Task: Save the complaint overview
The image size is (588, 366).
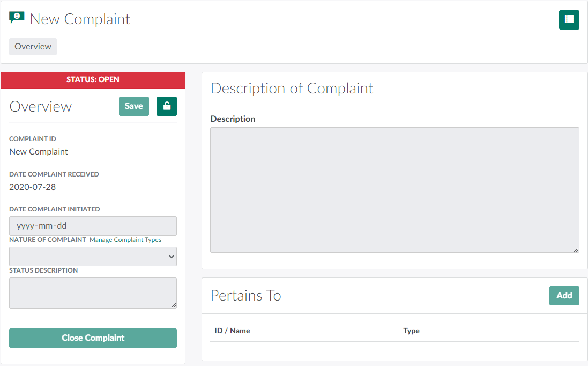Action: pos(133,106)
